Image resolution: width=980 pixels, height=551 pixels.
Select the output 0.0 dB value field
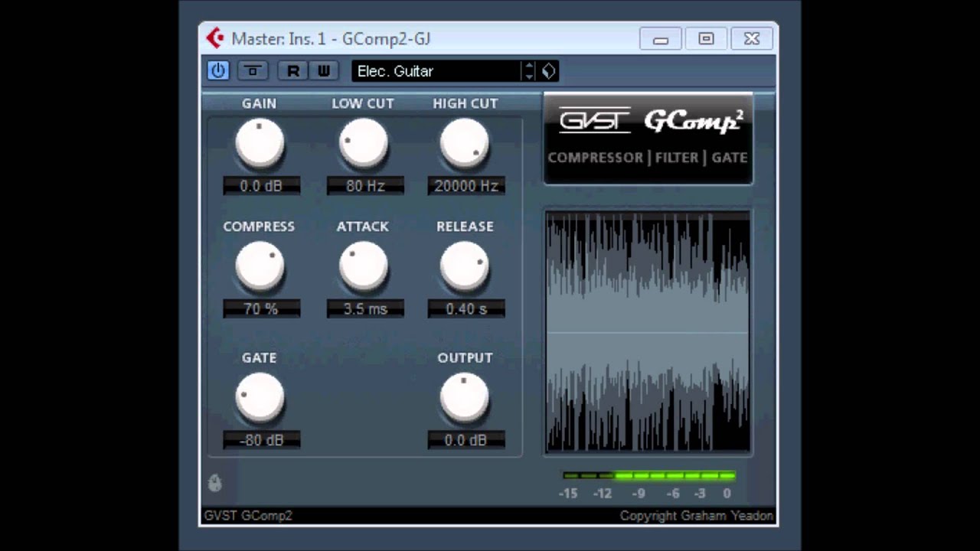tap(466, 440)
